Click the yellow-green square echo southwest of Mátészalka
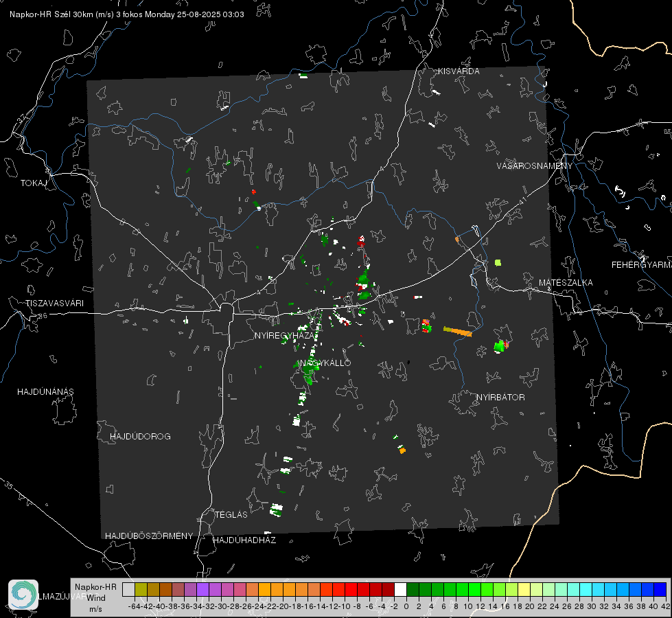 [498, 262]
